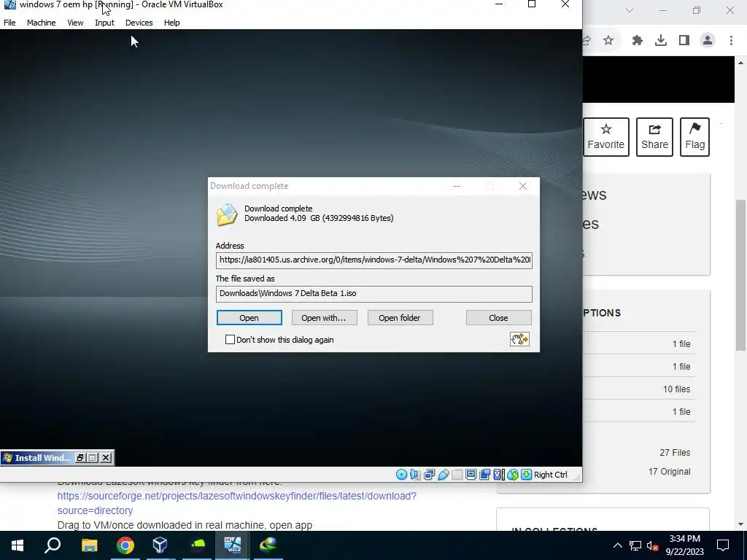Click the optical disk status icon in VirtualBox

(x=402, y=475)
